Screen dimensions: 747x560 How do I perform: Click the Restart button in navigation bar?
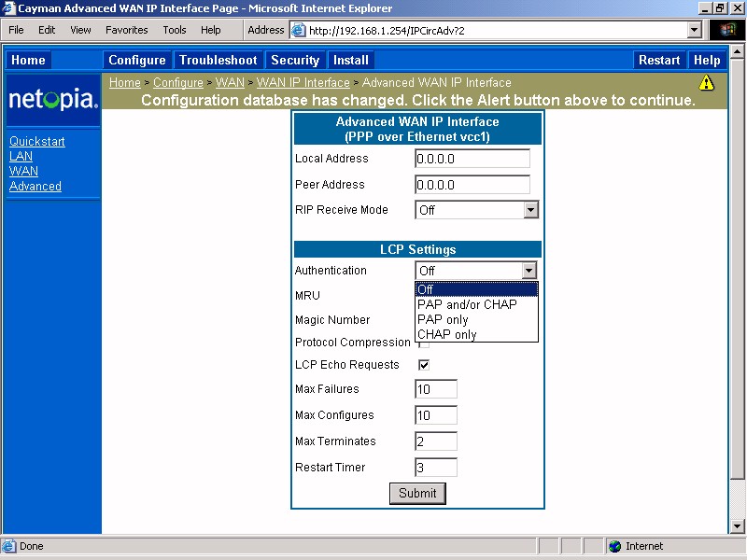click(659, 60)
